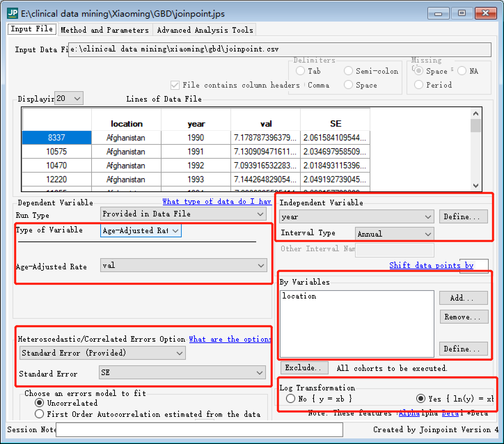
Task: Open the Interval Type Annual dropdown
Action: (x=395, y=234)
